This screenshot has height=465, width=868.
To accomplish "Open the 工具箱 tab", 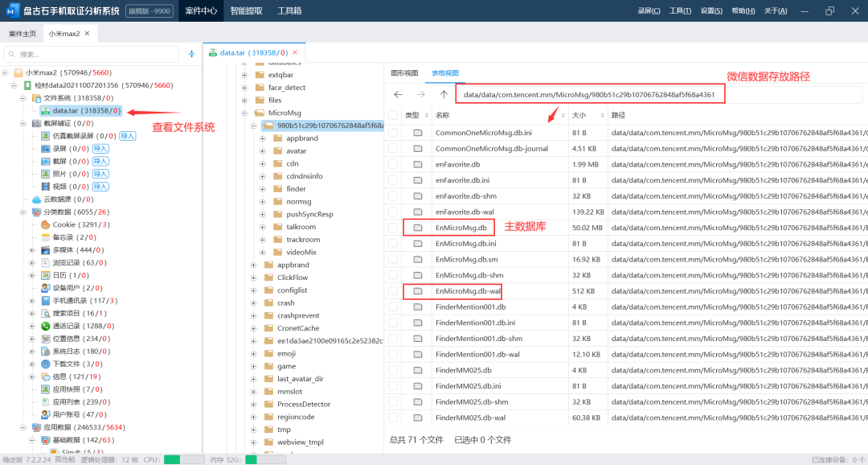I will (289, 10).
